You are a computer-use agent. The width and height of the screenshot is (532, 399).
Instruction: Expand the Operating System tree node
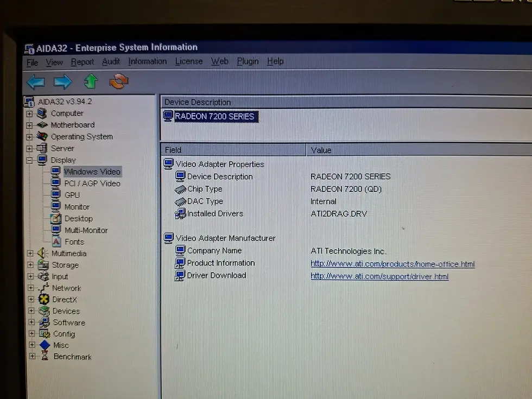tap(29, 137)
